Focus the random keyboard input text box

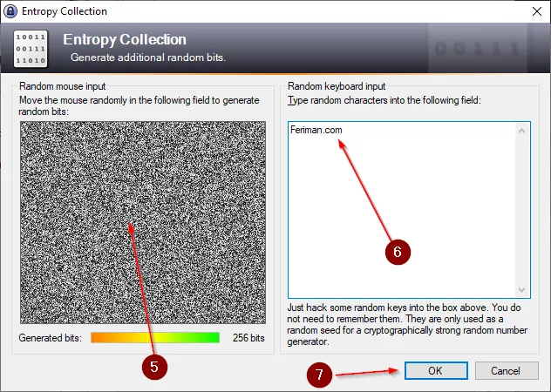coord(409,210)
